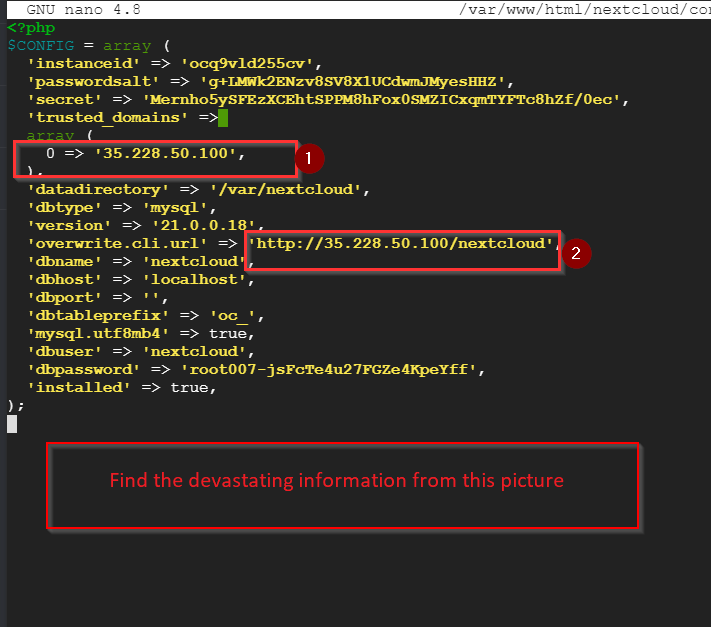Click the 'ocq9vld255cv' instance id value

[x=247, y=63]
